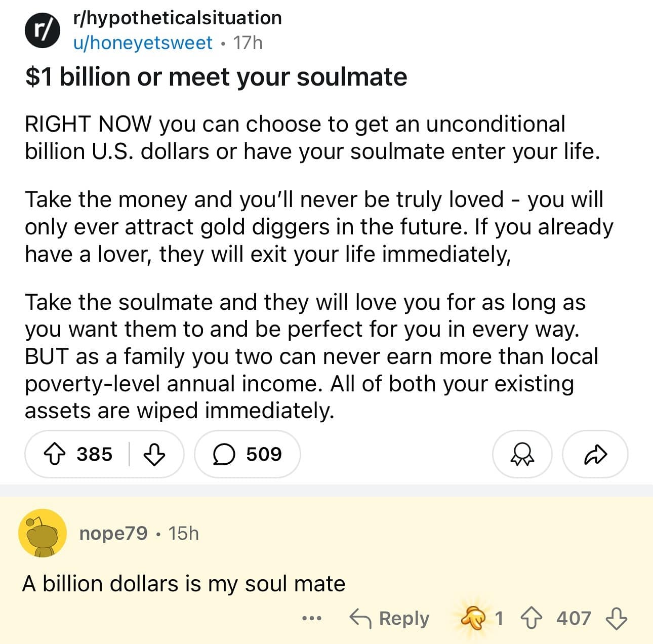The height and width of the screenshot is (644, 653).
Task: Reply to nope79's comment
Action: click(x=390, y=619)
